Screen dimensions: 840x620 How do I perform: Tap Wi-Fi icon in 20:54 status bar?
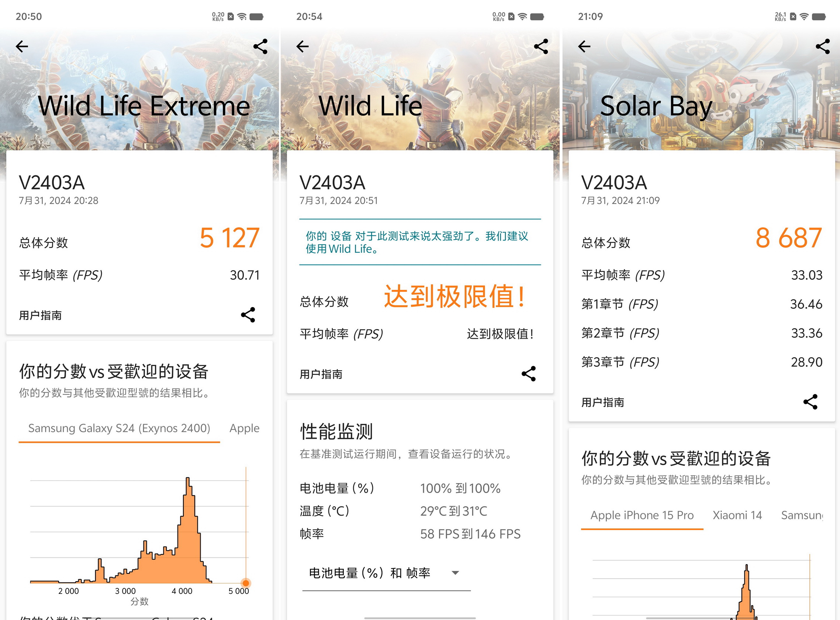click(x=522, y=17)
